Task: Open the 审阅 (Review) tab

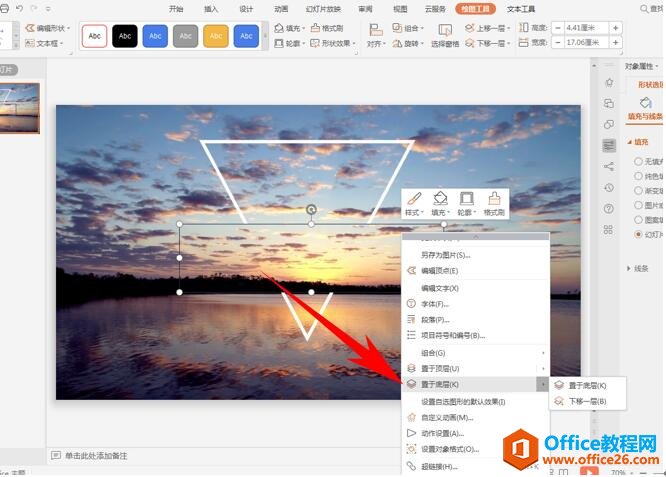Action: pyautogui.click(x=365, y=9)
